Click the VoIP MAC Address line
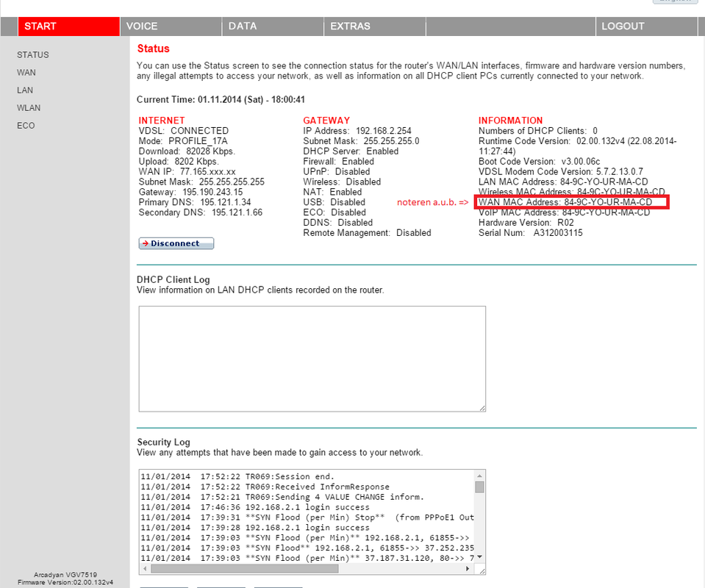This screenshot has height=588, width=705. (x=565, y=212)
